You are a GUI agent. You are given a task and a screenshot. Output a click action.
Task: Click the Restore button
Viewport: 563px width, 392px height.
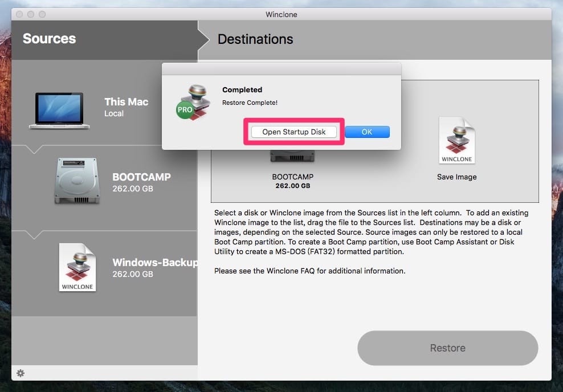[x=448, y=348]
